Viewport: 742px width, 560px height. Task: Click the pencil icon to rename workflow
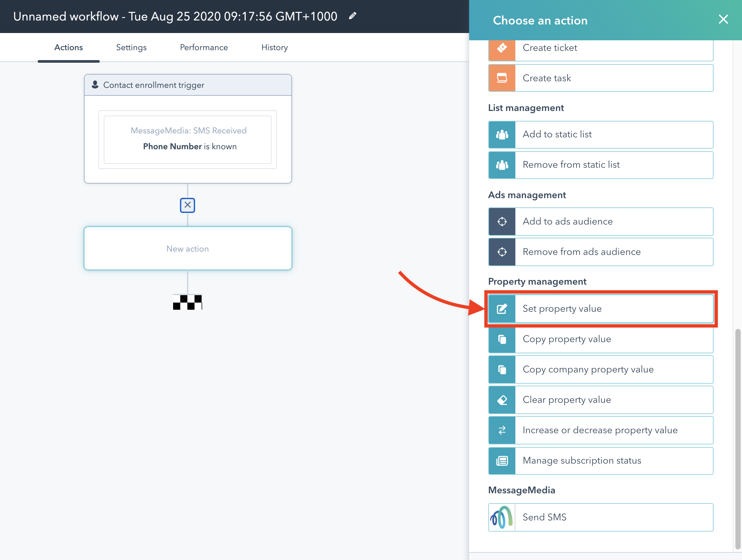(352, 16)
